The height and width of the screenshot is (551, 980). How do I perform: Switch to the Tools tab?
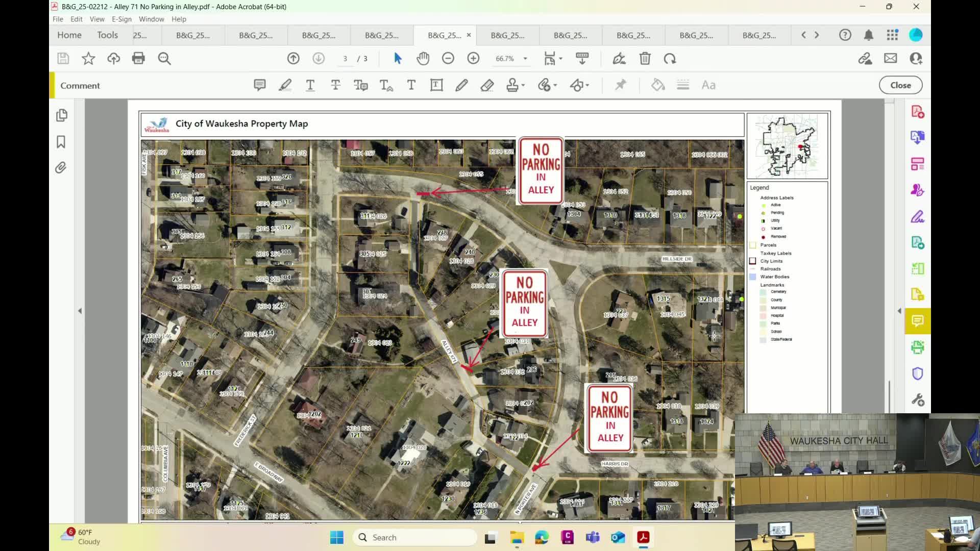coord(107,35)
